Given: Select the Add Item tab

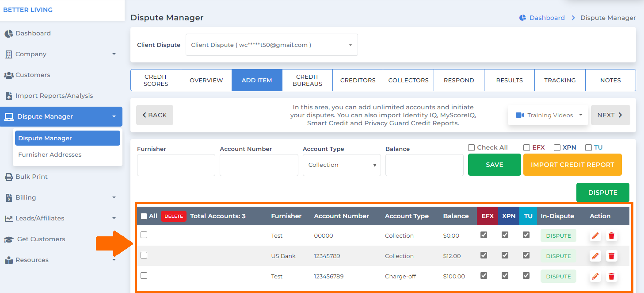Looking at the screenshot, I should pyautogui.click(x=257, y=81).
